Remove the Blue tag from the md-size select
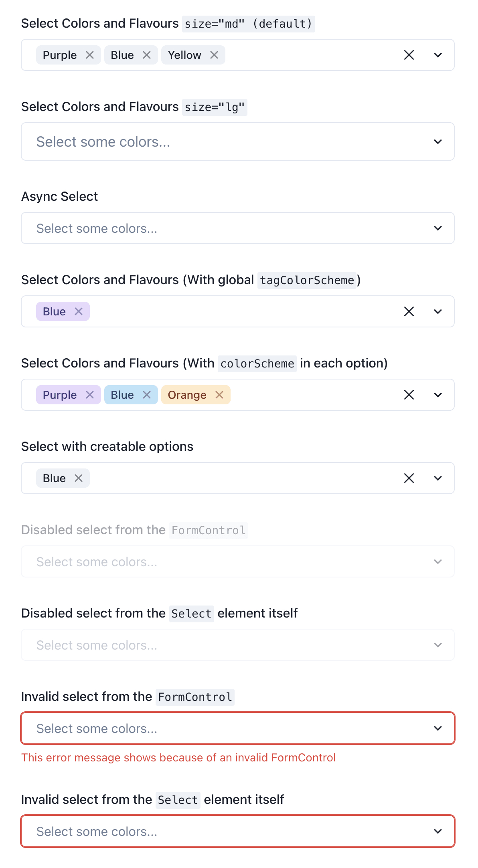This screenshot has width=478, height=868. [x=147, y=55]
